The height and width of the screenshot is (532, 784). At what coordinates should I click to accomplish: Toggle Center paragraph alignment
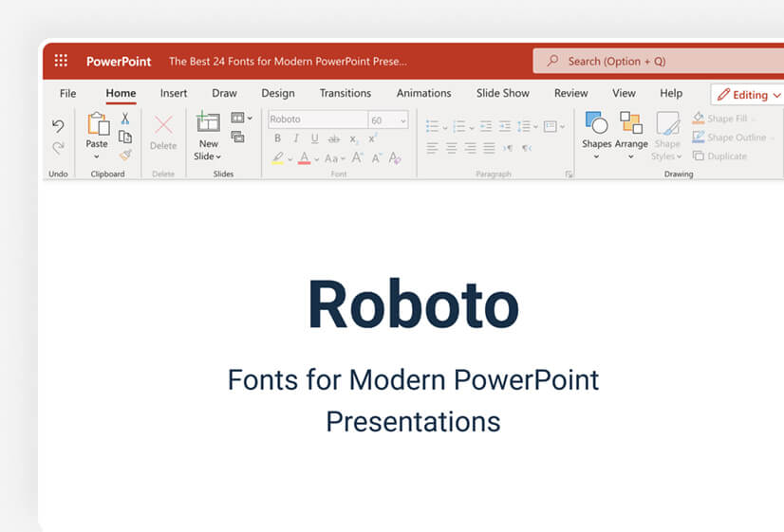coord(452,148)
